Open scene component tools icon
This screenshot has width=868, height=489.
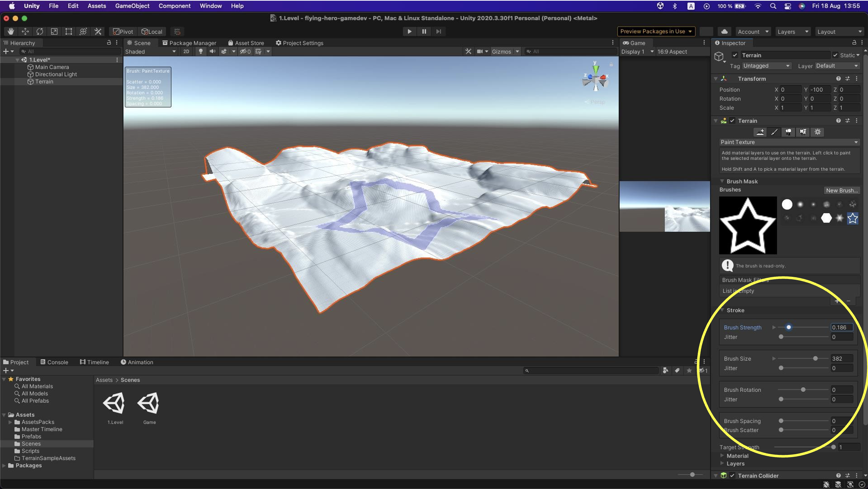pyautogui.click(x=468, y=52)
